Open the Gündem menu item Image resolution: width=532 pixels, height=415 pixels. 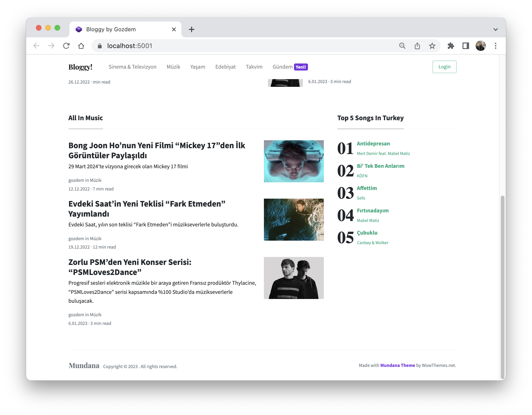[x=282, y=67]
